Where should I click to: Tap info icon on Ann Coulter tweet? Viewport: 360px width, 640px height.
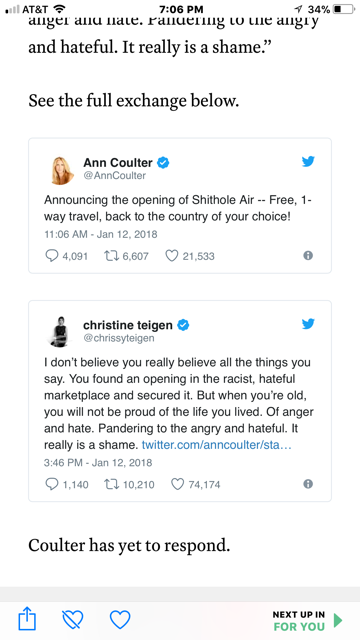(x=308, y=256)
